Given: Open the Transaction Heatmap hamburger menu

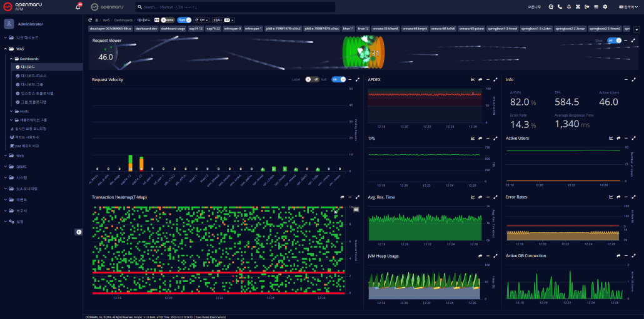Looking at the screenshot, I should click(356, 209).
